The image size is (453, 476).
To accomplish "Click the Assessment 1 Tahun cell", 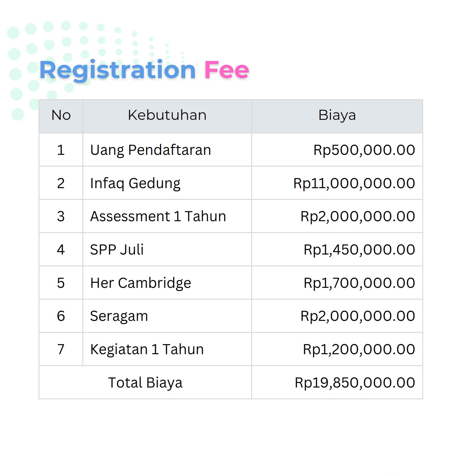I will click(158, 216).
